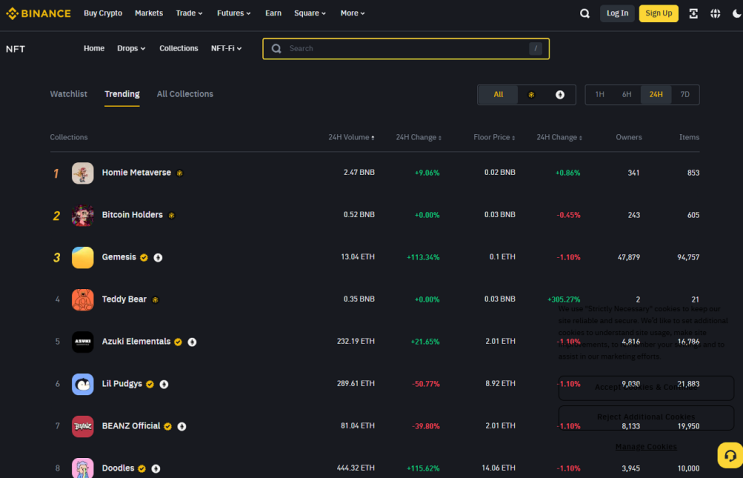The image size is (743, 478).
Task: Open Manage Cookies link
Action: 645,447
